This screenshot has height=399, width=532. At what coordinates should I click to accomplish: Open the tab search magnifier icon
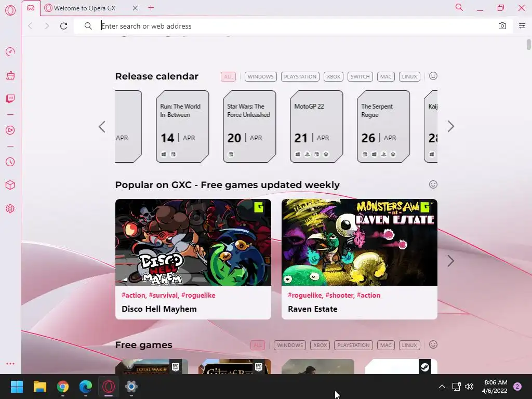pos(459,7)
